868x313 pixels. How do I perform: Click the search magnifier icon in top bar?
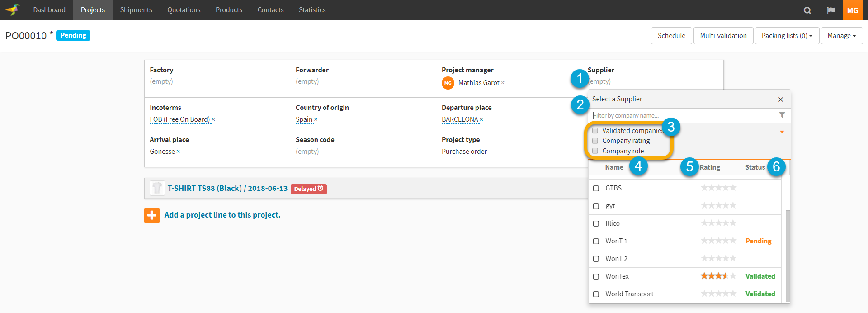(807, 10)
